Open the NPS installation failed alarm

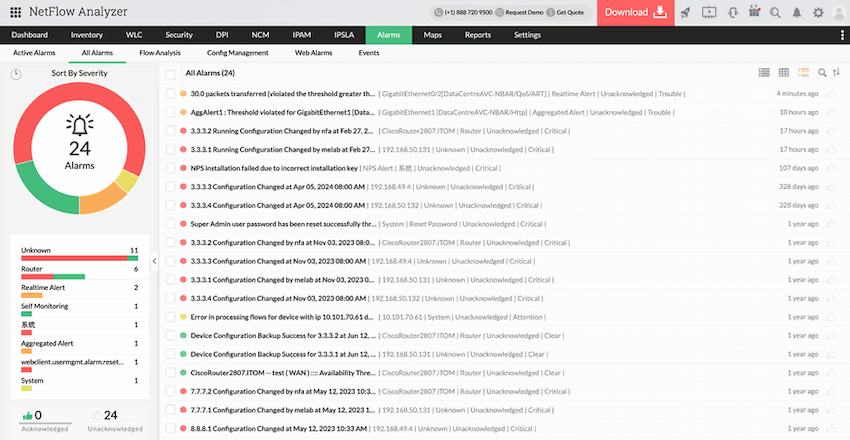click(x=274, y=168)
